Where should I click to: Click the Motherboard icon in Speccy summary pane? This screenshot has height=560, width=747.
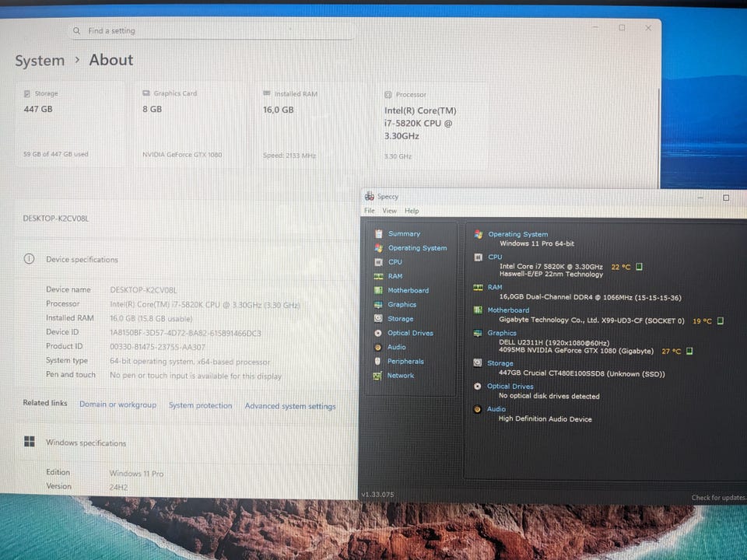click(478, 310)
